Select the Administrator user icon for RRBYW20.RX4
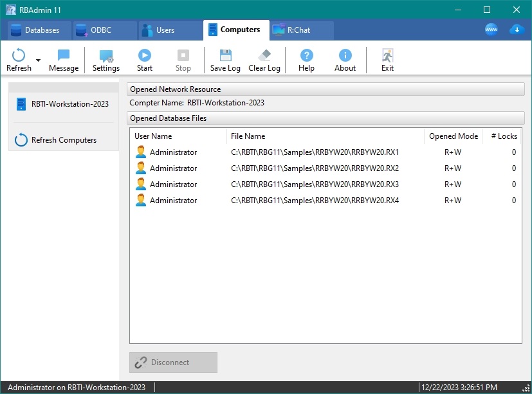Screen dimensions: 532x394 click(x=140, y=200)
